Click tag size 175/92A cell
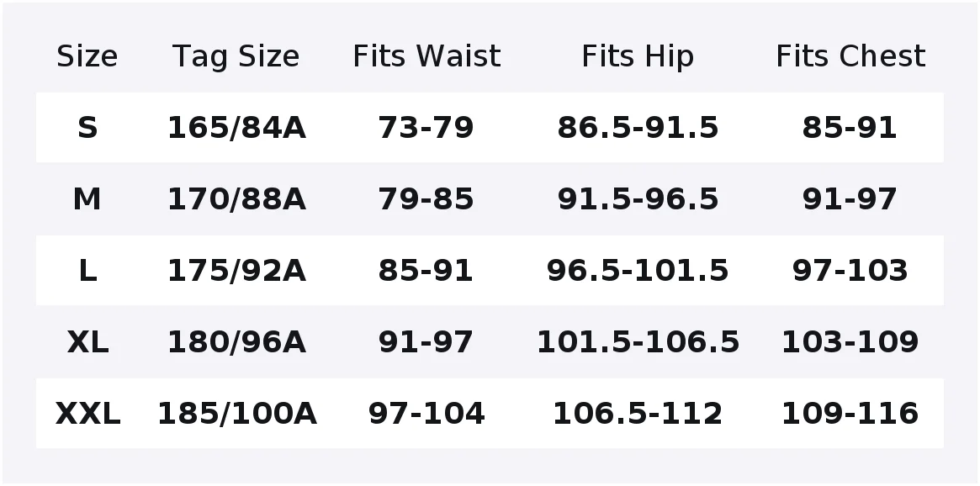This screenshot has height=486, width=980. pos(237,270)
